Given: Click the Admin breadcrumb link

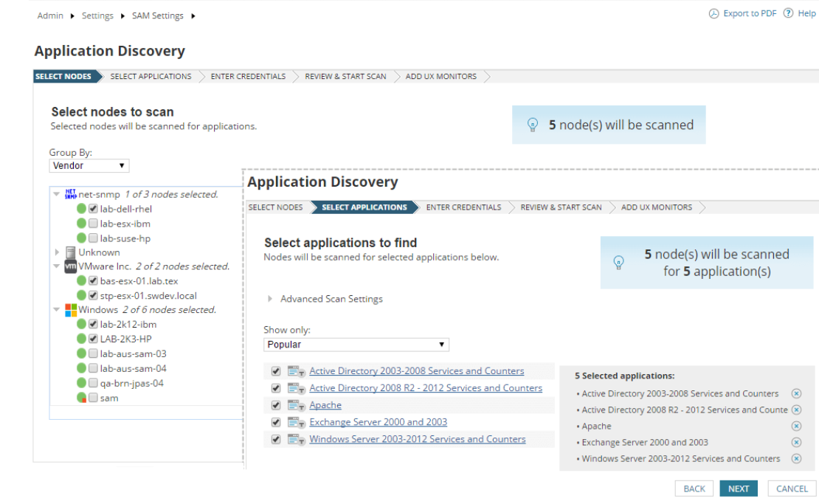Looking at the screenshot, I should 50,15.
